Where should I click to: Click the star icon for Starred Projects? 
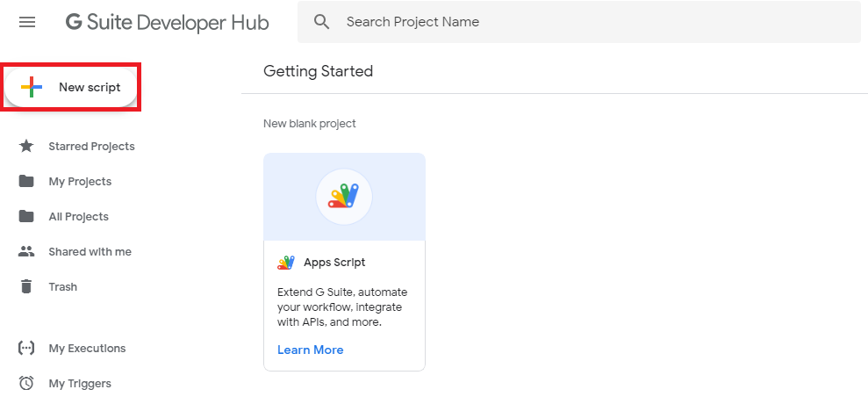[x=26, y=147]
